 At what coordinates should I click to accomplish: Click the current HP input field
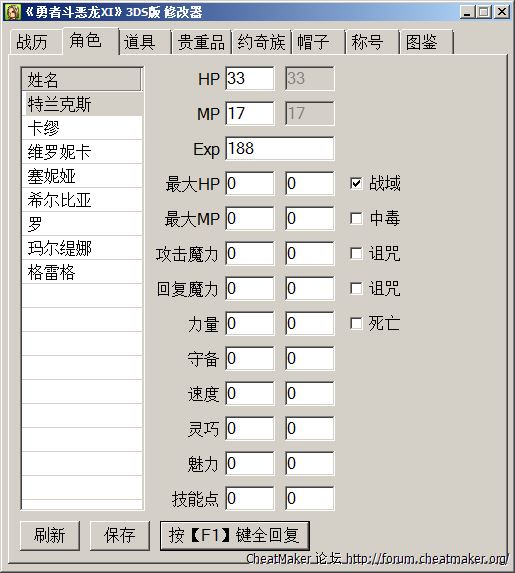tap(250, 79)
